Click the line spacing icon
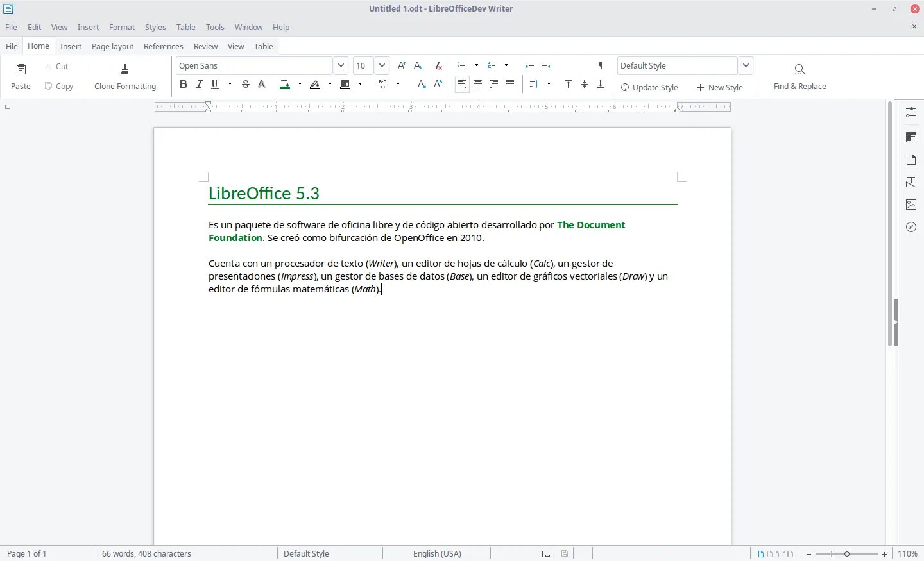Screen dimensions: 924x561 [534, 85]
